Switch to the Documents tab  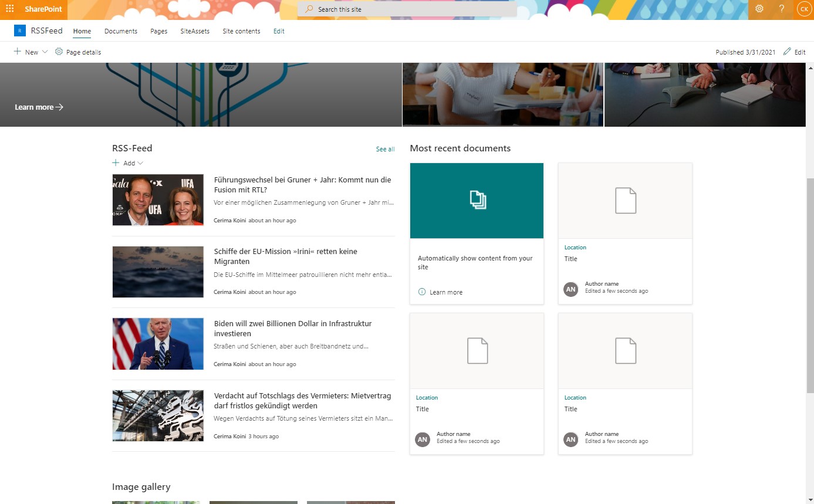tap(120, 31)
